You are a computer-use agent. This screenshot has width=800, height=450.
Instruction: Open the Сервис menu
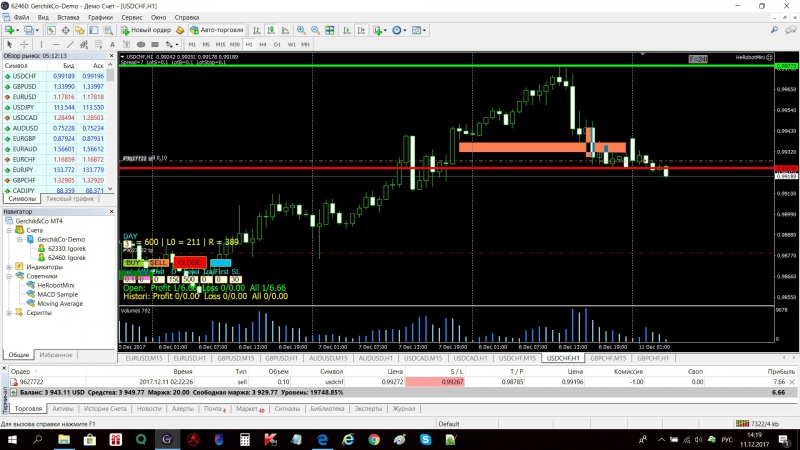click(x=132, y=17)
